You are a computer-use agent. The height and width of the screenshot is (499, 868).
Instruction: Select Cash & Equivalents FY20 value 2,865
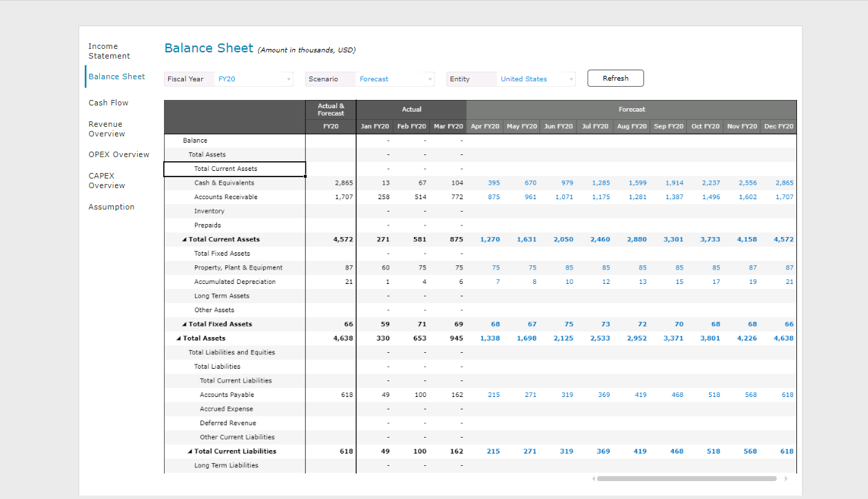pyautogui.click(x=344, y=183)
